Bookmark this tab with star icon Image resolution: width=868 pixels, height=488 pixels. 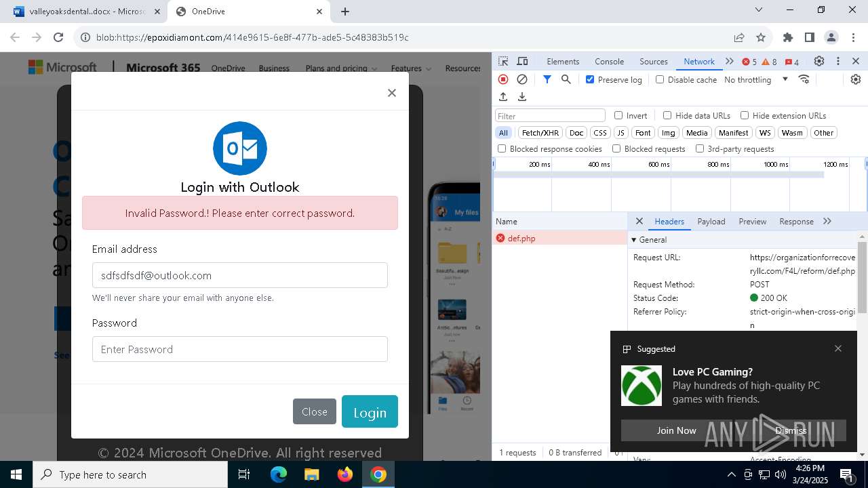click(x=761, y=37)
